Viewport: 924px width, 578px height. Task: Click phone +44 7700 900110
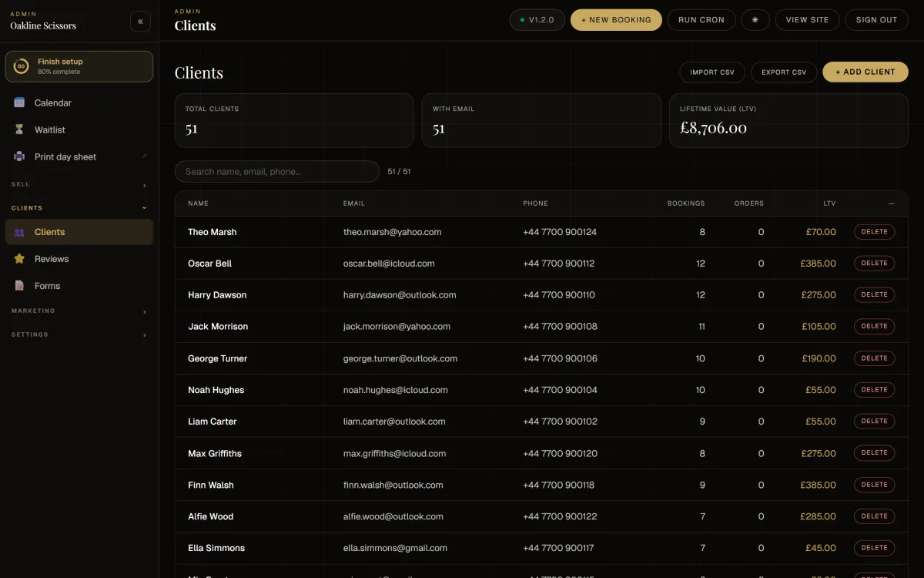click(559, 295)
